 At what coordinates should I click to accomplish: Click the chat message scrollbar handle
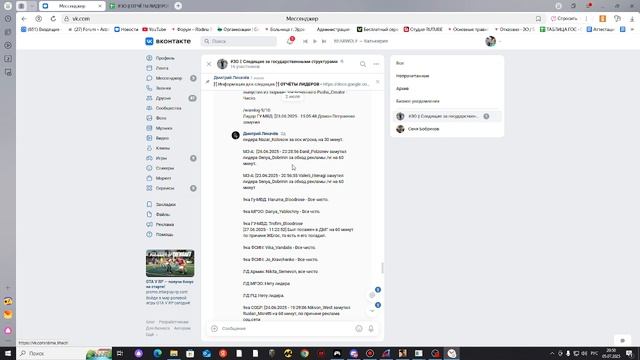(382, 268)
